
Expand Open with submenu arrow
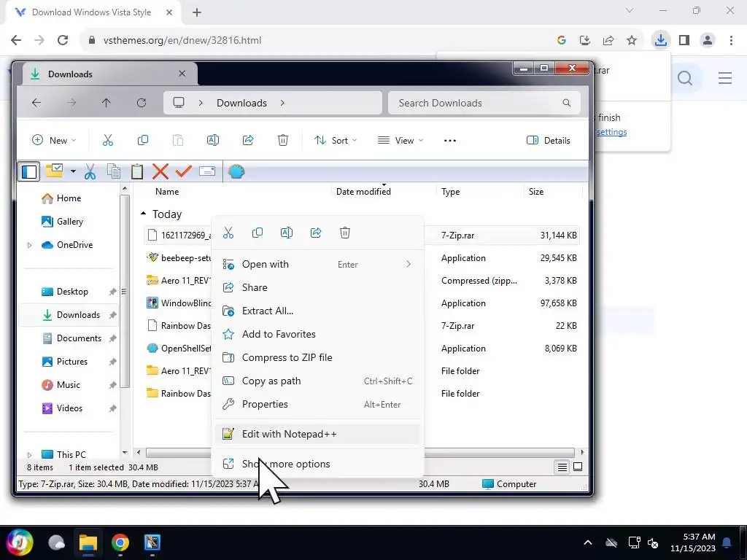click(x=409, y=264)
